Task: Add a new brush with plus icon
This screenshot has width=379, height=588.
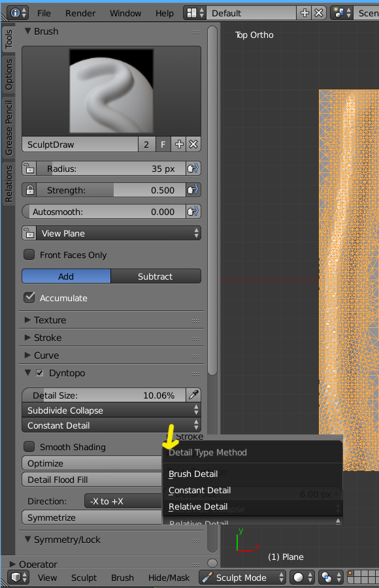Action: click(x=178, y=144)
